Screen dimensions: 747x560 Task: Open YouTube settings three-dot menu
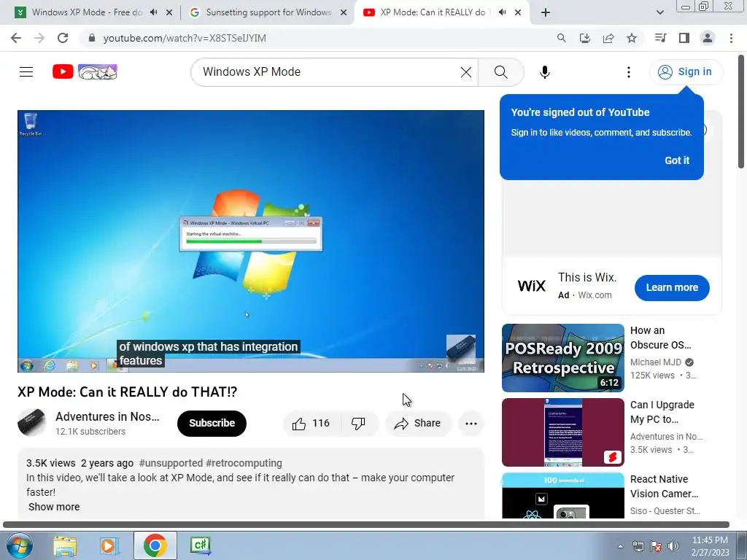tap(628, 72)
